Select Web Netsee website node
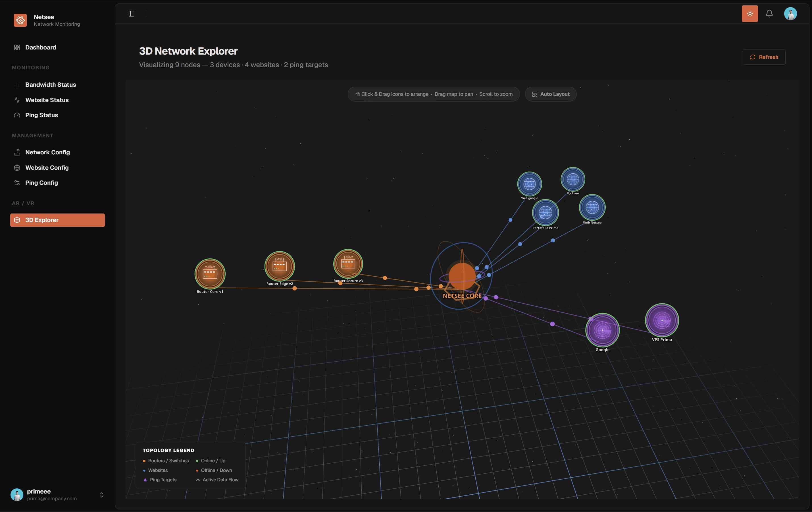812x512 pixels. (x=592, y=208)
